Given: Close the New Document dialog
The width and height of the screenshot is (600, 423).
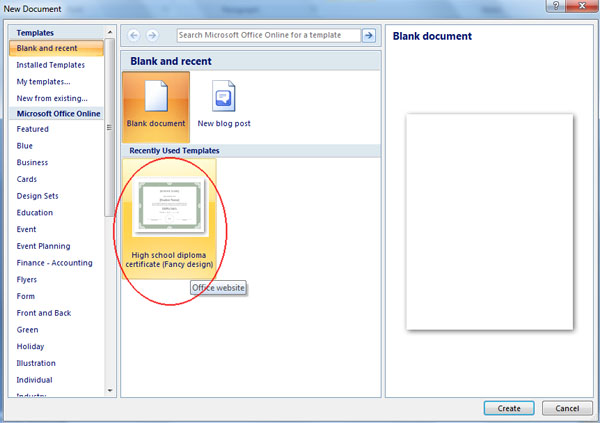Looking at the screenshot, I should pyautogui.click(x=582, y=6).
